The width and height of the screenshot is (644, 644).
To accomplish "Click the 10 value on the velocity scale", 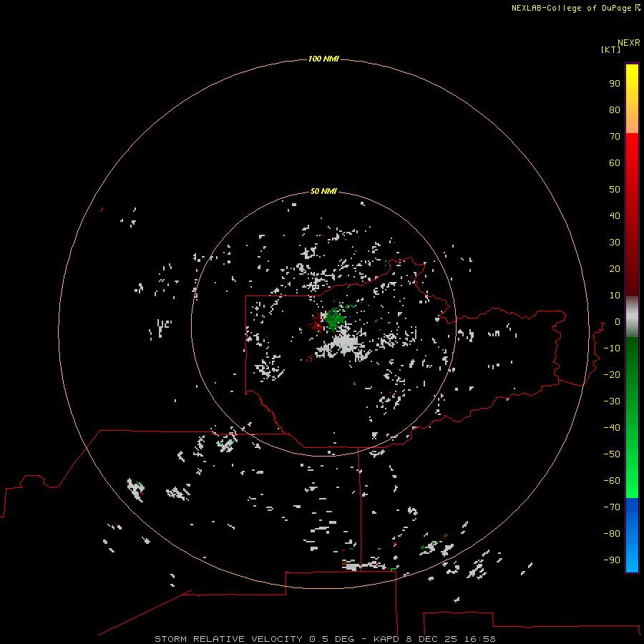I will click(615, 296).
